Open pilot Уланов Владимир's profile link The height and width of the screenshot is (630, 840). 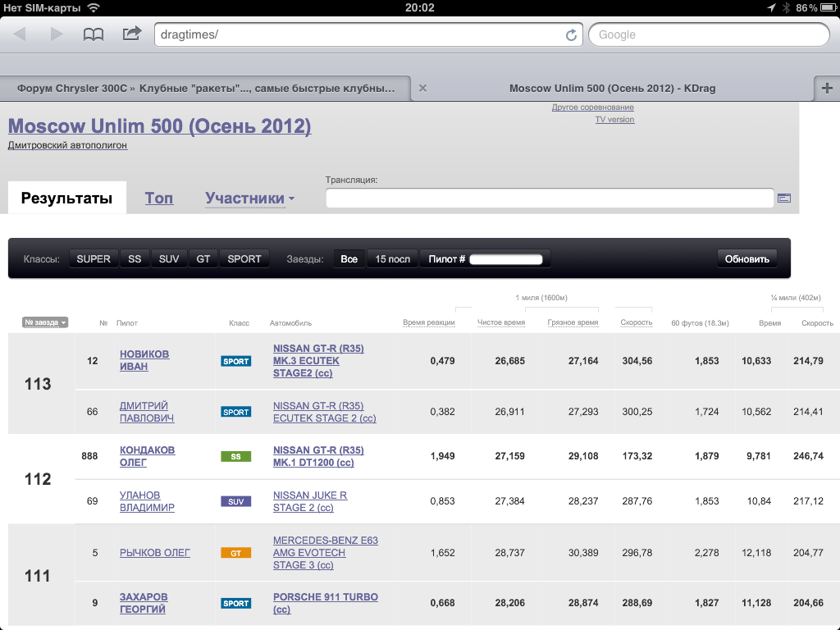[147, 501]
